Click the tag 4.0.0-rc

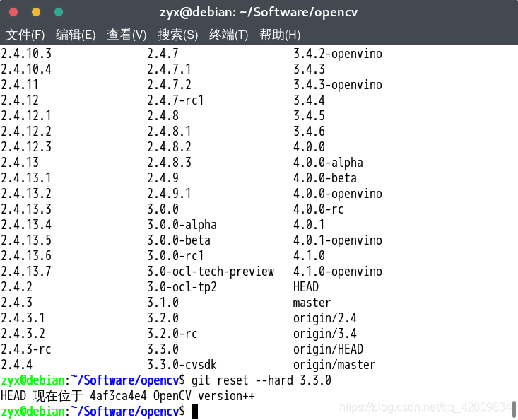[319, 209]
